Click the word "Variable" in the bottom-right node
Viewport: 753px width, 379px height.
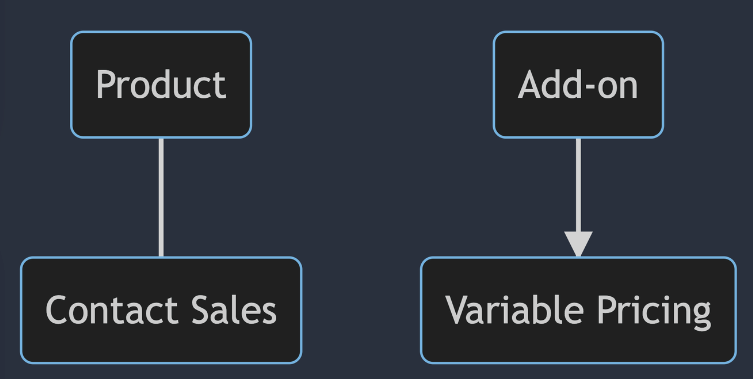coord(514,310)
